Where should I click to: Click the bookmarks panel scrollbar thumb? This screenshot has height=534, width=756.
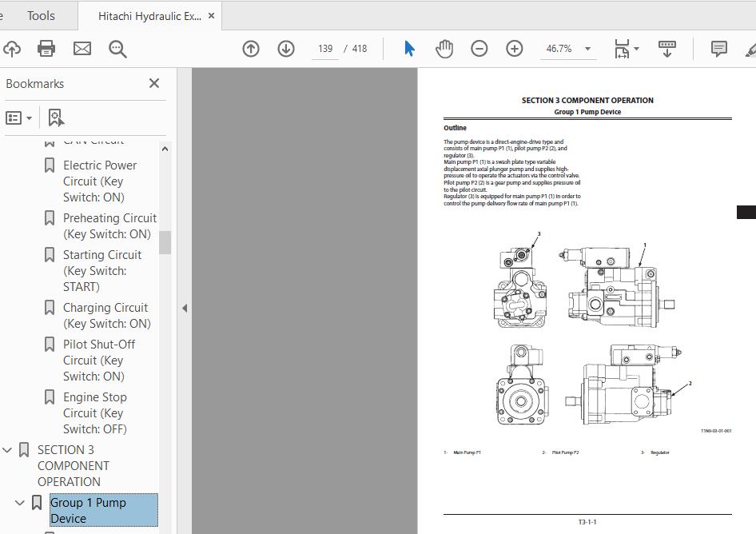pos(165,242)
